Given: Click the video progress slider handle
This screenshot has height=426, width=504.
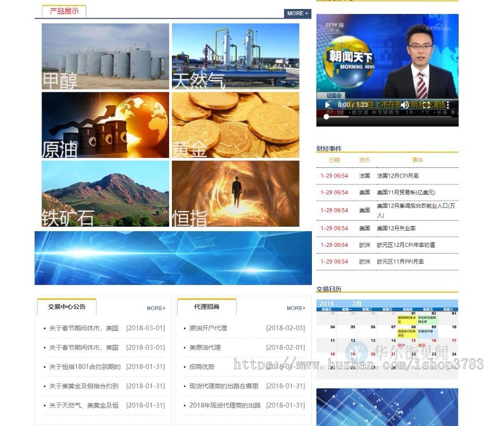Looking at the screenshot, I should pos(326,116).
